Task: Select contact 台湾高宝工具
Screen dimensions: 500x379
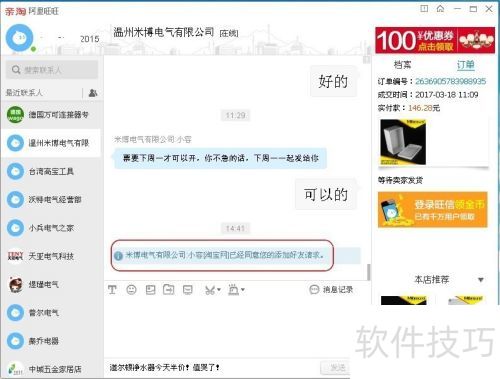Action: pyautogui.click(x=51, y=171)
